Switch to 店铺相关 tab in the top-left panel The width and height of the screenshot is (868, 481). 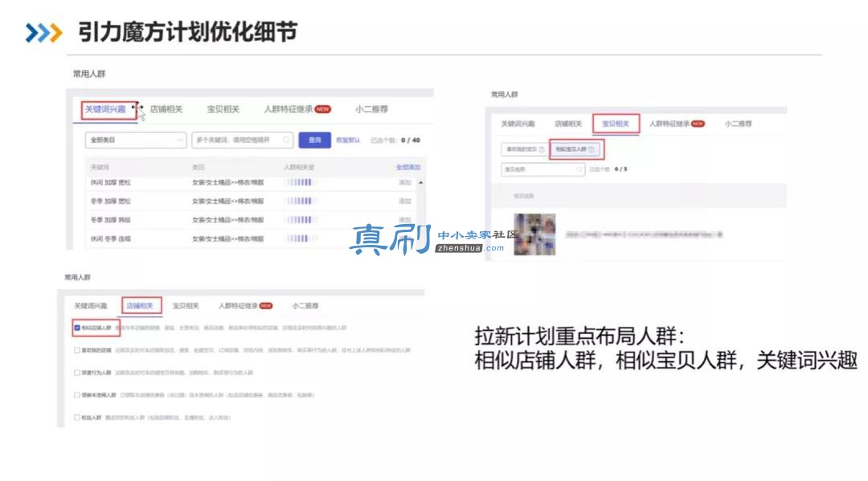tap(166, 109)
